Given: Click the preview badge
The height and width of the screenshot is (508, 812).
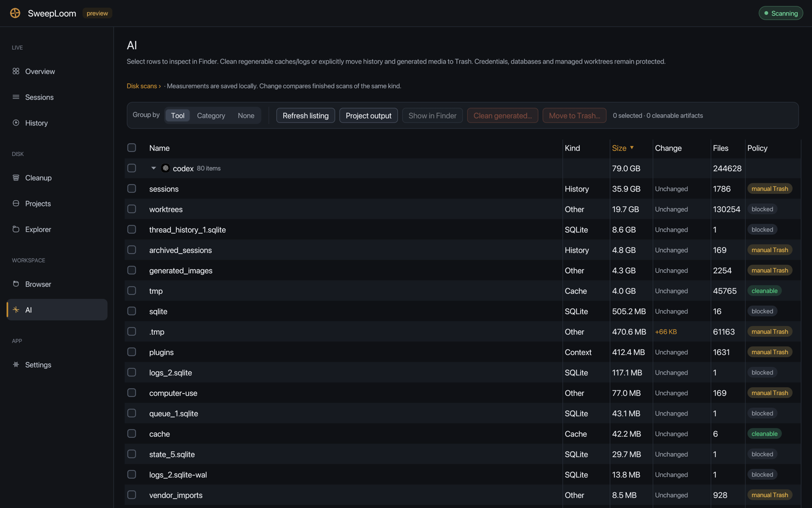Looking at the screenshot, I should [97, 13].
